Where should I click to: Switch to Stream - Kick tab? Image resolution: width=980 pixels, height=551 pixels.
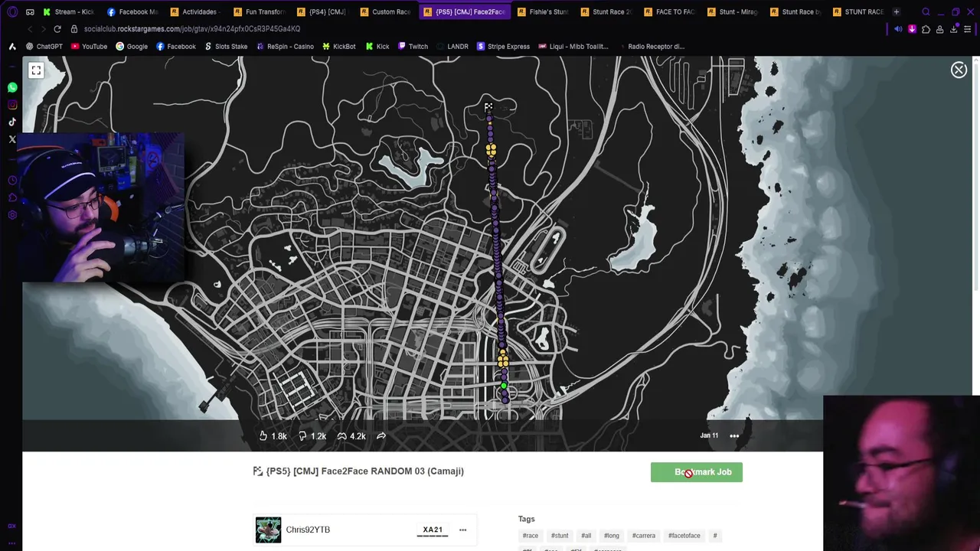pyautogui.click(x=69, y=12)
